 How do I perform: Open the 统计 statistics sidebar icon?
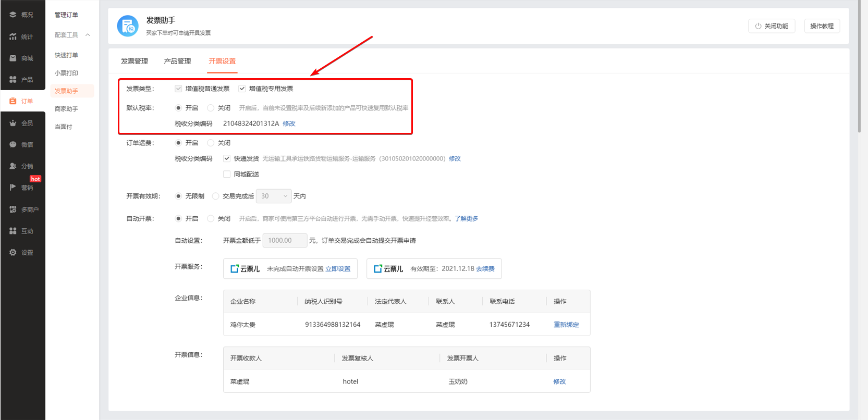13,36
